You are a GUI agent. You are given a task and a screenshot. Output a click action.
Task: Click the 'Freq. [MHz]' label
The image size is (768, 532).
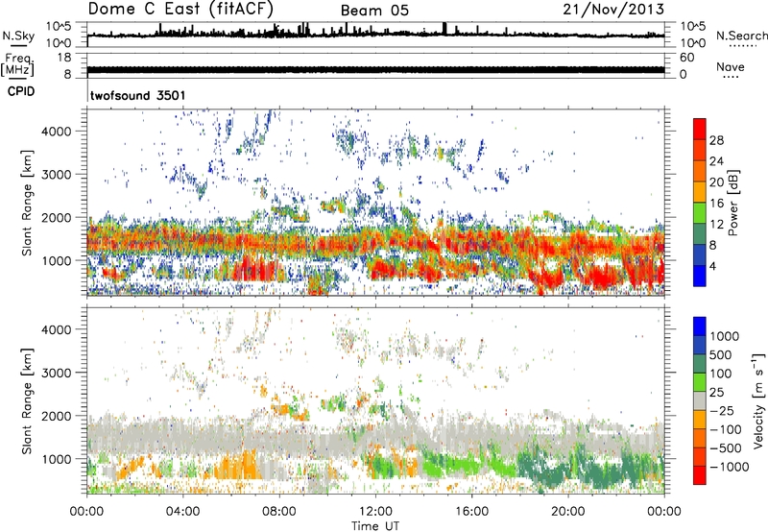point(18,65)
